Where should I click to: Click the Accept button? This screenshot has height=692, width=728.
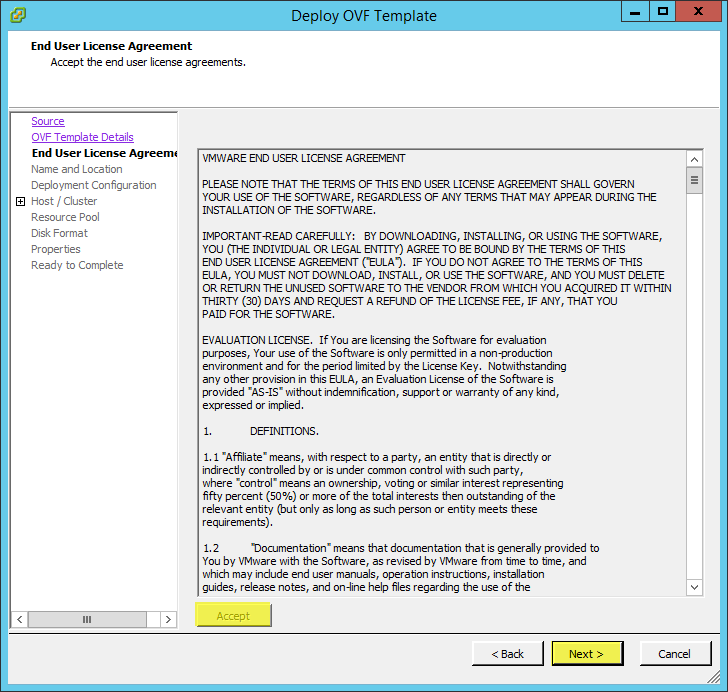(x=234, y=615)
